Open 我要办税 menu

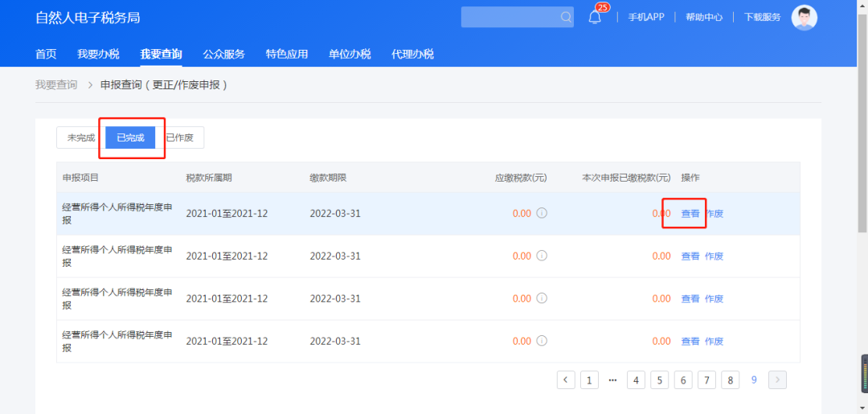click(x=98, y=54)
